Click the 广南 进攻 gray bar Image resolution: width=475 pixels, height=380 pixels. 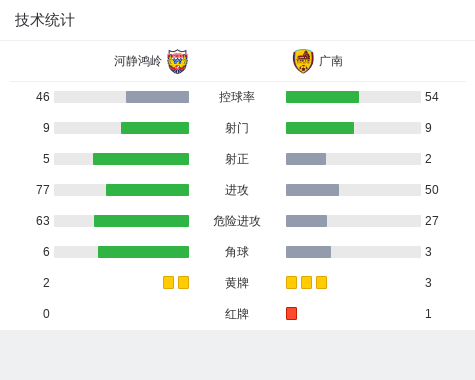coord(312,190)
